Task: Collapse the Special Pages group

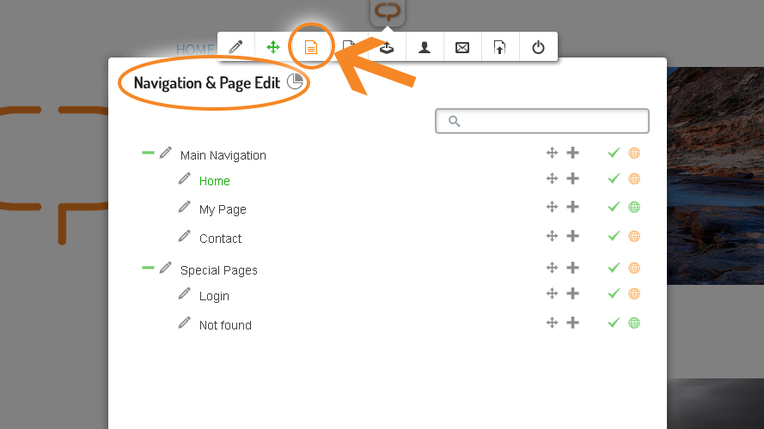Action: pyautogui.click(x=148, y=268)
